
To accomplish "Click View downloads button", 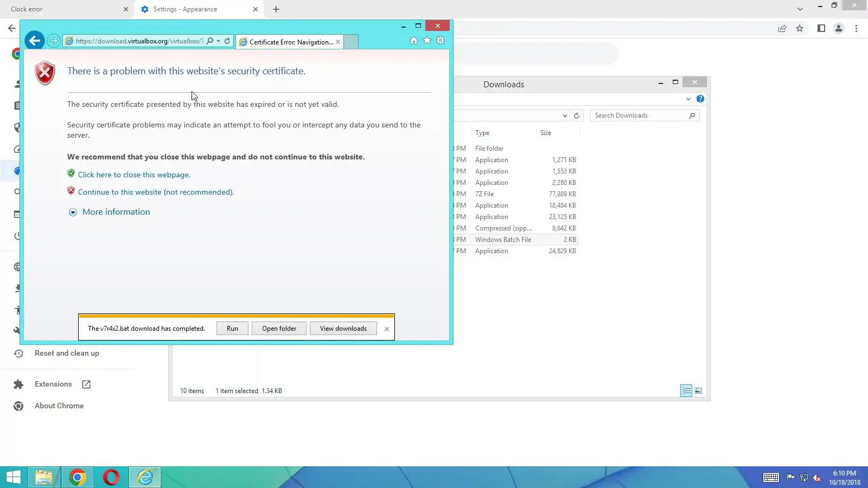I will click(x=343, y=329).
